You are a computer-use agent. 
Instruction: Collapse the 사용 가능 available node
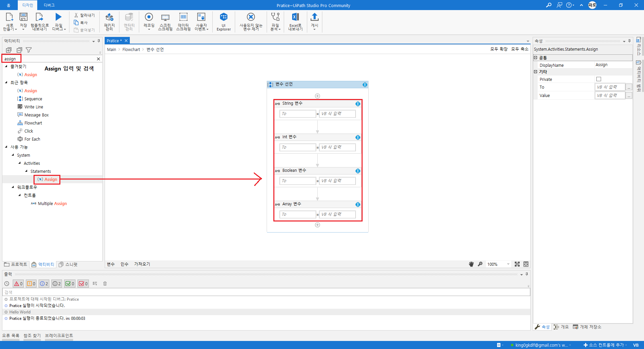[x=6, y=147]
